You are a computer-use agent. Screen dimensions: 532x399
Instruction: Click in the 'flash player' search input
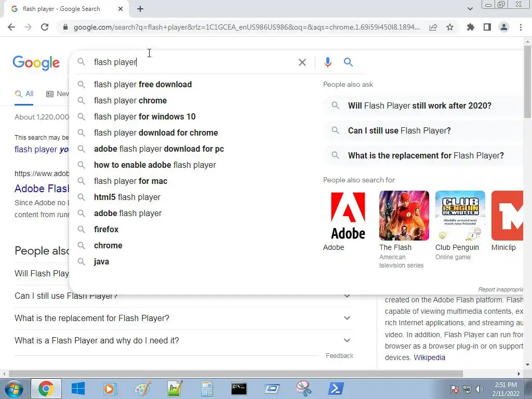(193, 62)
